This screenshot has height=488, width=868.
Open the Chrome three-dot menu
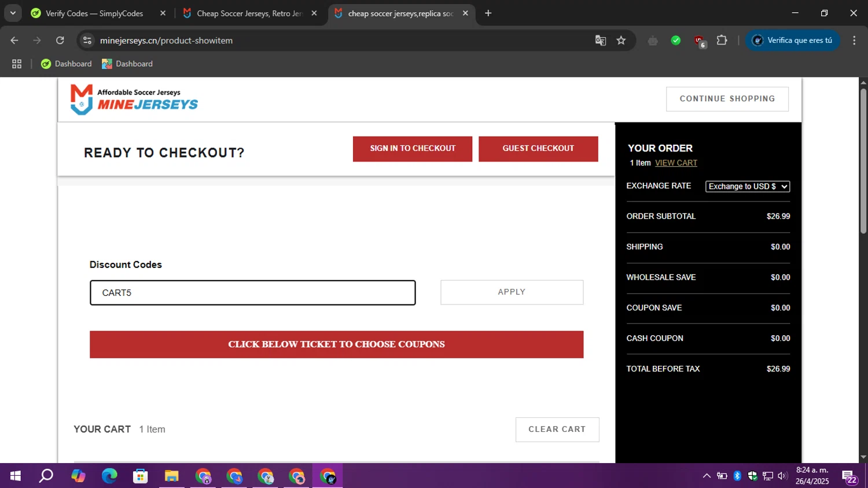click(x=854, y=41)
